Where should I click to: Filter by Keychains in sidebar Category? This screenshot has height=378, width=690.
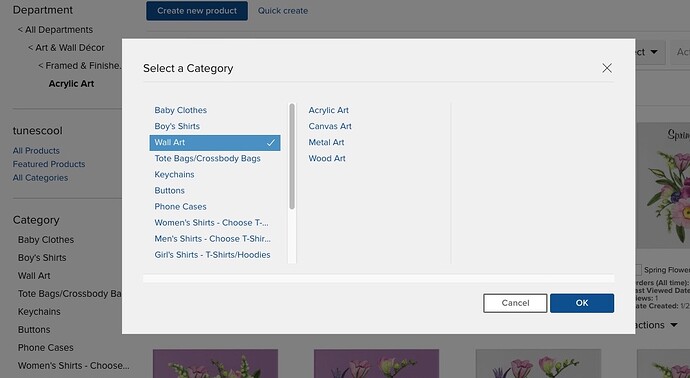[x=39, y=312]
